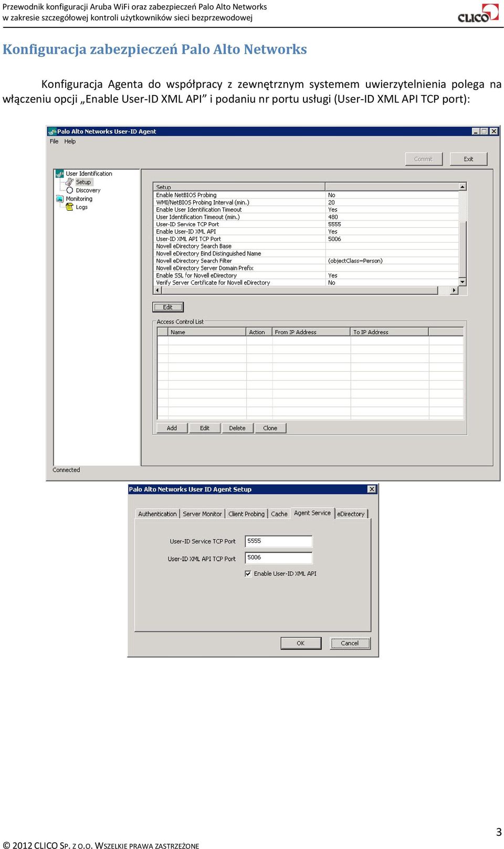Select User-ID Service TCP Port row

pos(306,224)
